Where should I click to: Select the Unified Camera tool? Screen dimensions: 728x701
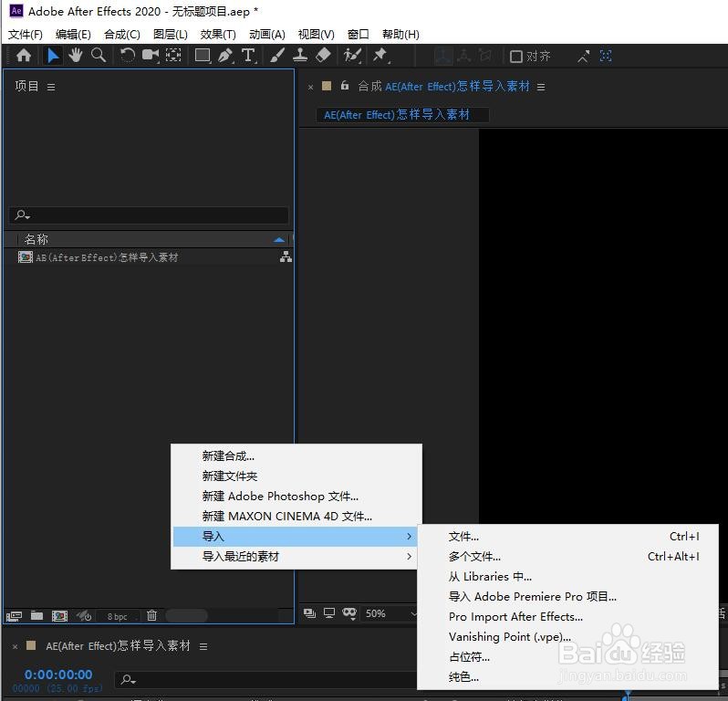click(x=151, y=56)
